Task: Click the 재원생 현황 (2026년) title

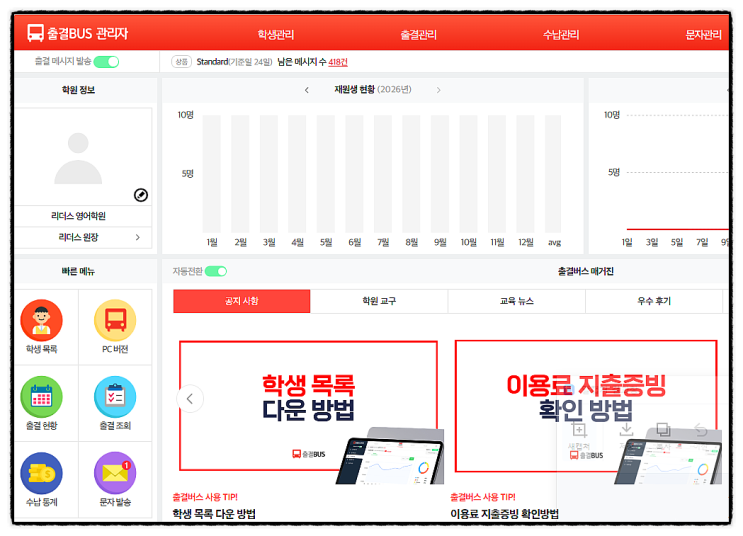Action: [373, 89]
